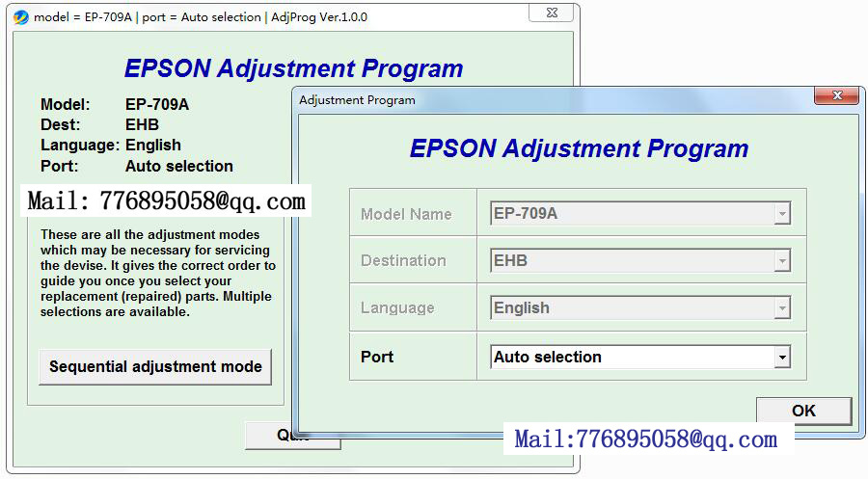Click the main window title bar text
The width and height of the screenshot is (868, 479).
coord(201,17)
